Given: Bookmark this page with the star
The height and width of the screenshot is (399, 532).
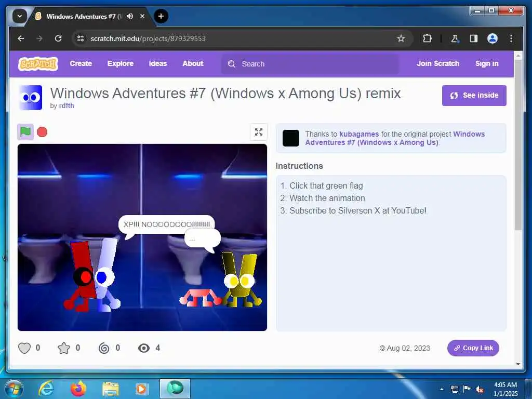Looking at the screenshot, I should click(x=401, y=38).
